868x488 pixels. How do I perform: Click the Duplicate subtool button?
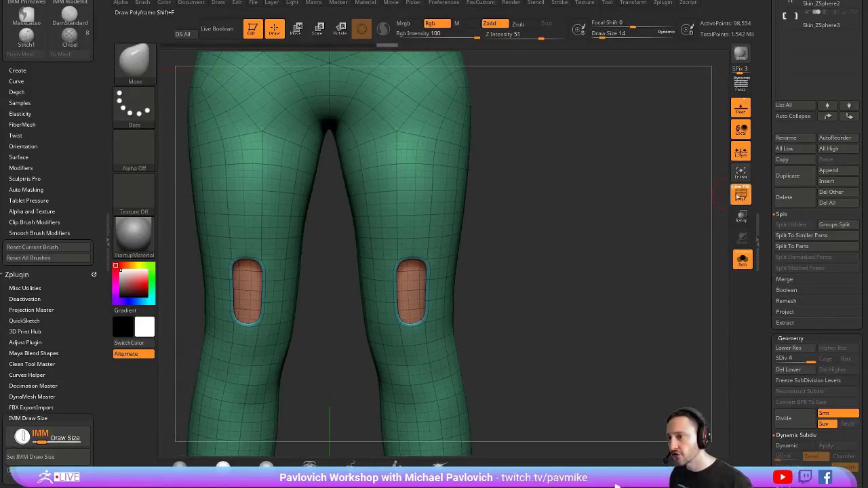coord(795,176)
